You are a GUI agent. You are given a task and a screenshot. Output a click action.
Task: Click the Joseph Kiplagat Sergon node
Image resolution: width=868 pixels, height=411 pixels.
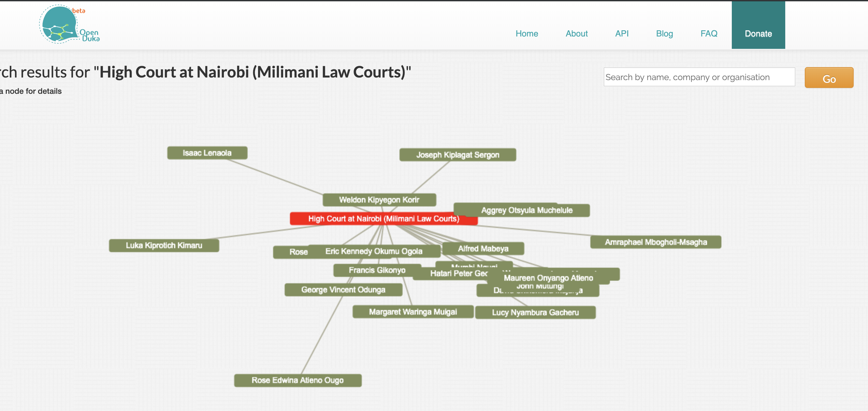click(x=457, y=155)
